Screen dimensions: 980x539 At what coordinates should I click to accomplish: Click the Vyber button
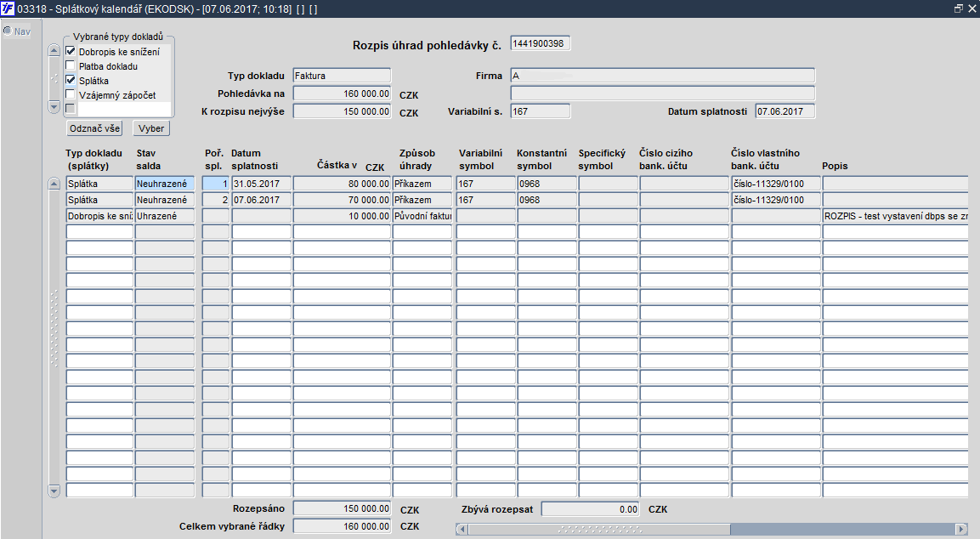tap(151, 128)
